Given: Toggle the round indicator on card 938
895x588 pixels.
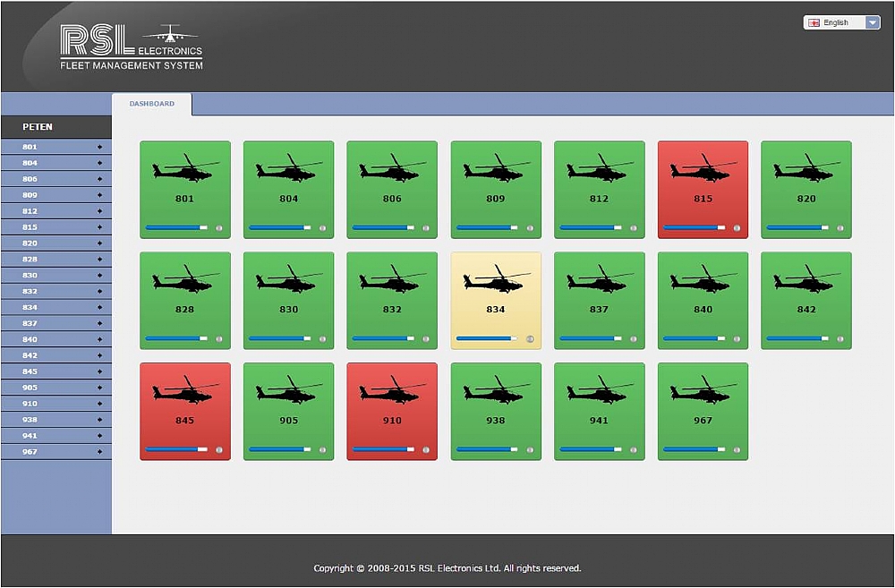Looking at the screenshot, I should point(530,450).
